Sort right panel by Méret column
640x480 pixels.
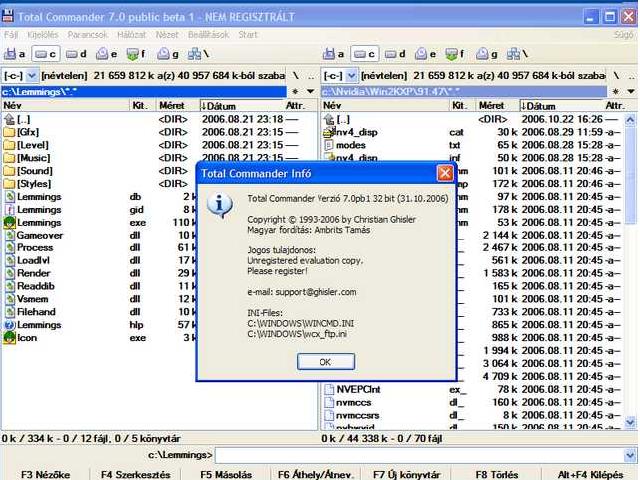point(498,106)
